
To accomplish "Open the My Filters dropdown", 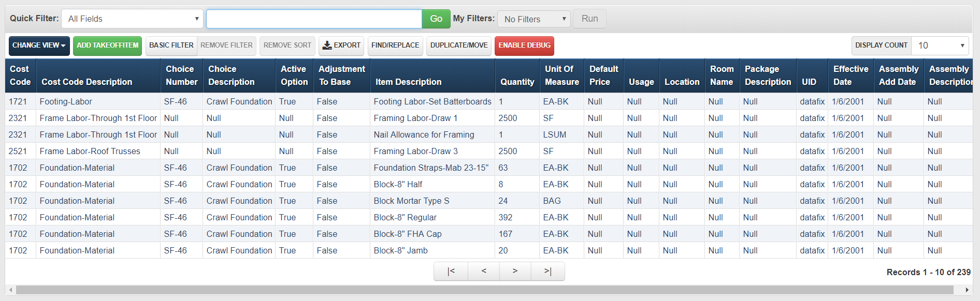I will click(x=534, y=19).
